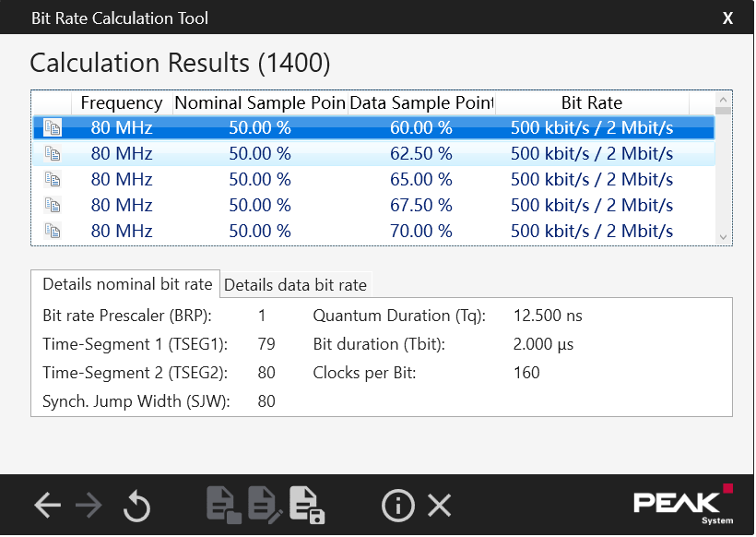Click the Nominal Sample Point column header

pyautogui.click(x=259, y=102)
